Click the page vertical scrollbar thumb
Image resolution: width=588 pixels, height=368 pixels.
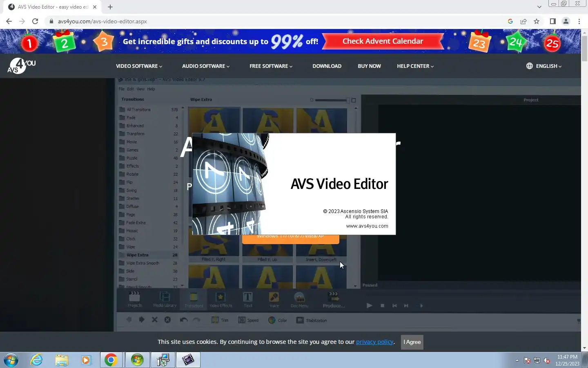(584, 48)
